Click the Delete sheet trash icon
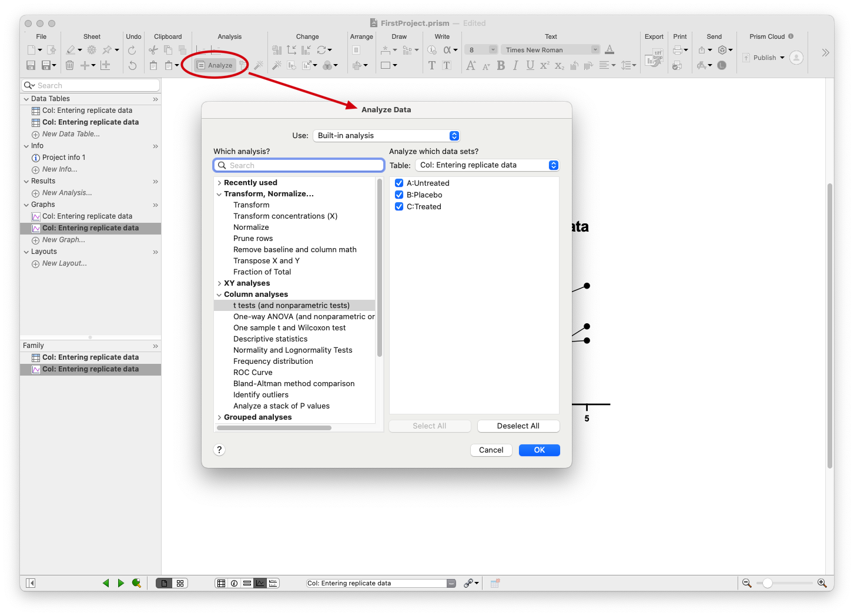854x616 pixels. click(70, 65)
